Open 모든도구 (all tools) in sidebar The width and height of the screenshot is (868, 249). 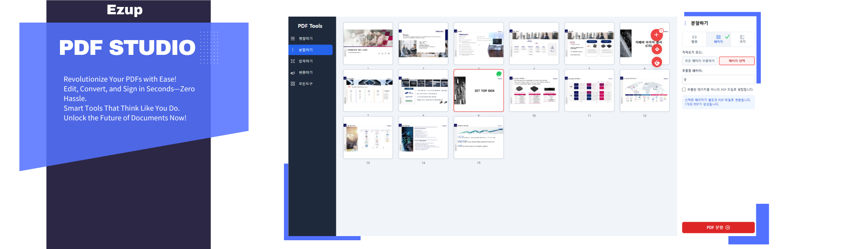click(310, 84)
